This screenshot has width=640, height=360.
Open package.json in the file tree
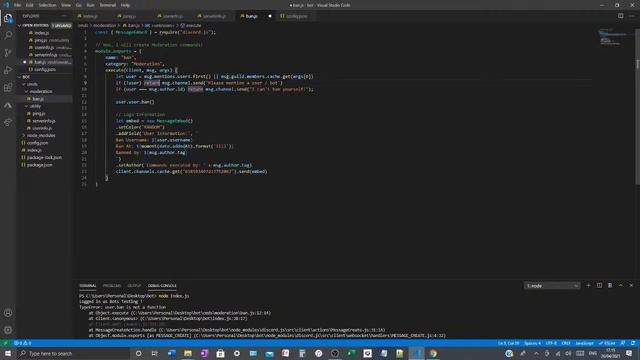tap(40, 165)
